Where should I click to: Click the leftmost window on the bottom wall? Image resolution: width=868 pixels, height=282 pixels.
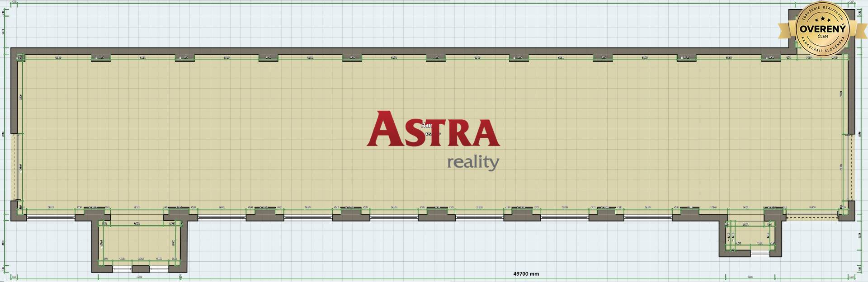(51, 217)
